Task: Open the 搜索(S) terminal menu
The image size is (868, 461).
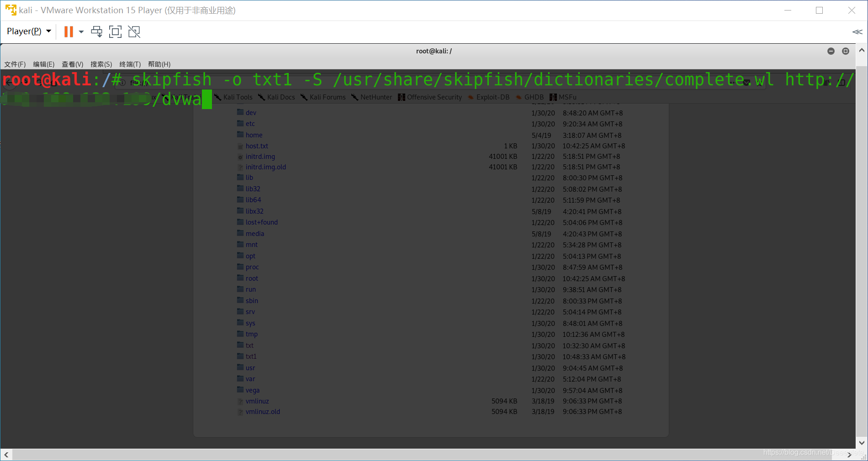Action: pyautogui.click(x=101, y=64)
